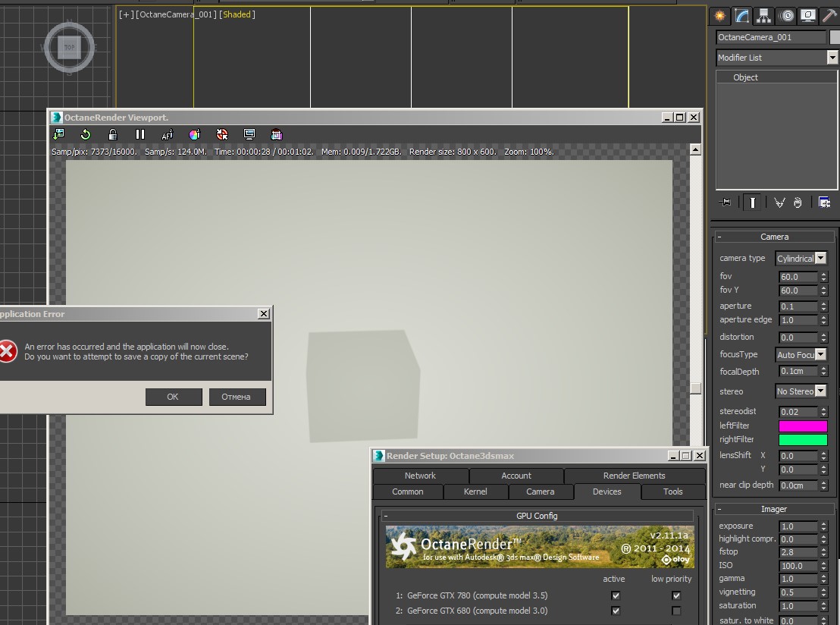The width and height of the screenshot is (840, 625).
Task: Toggle the viewport lock padlock icon
Action: (x=112, y=134)
